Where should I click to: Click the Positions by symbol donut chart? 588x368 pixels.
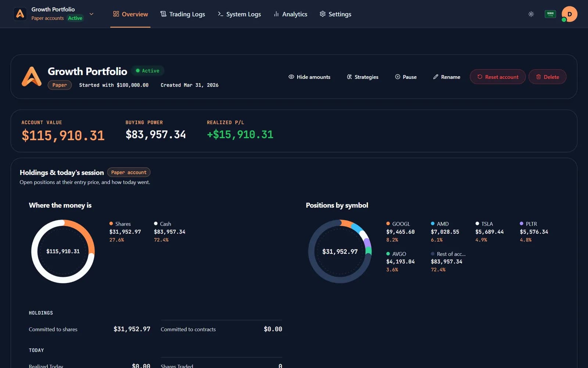pyautogui.click(x=340, y=251)
